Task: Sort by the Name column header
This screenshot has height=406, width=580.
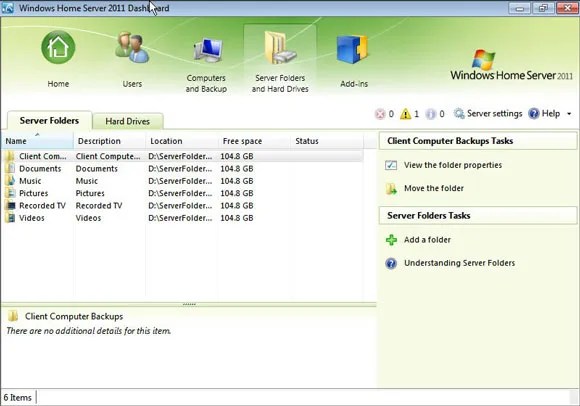Action: 37,141
